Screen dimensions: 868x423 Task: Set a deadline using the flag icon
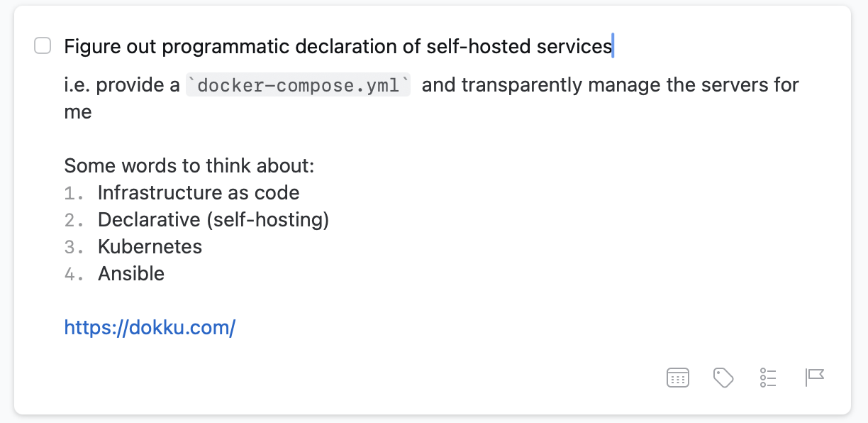pyautogui.click(x=815, y=378)
